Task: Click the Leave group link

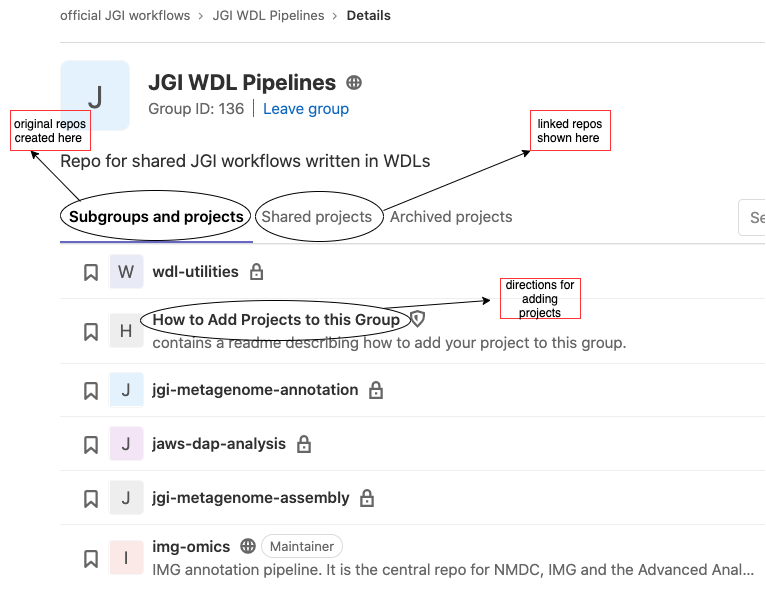Action: coord(306,108)
